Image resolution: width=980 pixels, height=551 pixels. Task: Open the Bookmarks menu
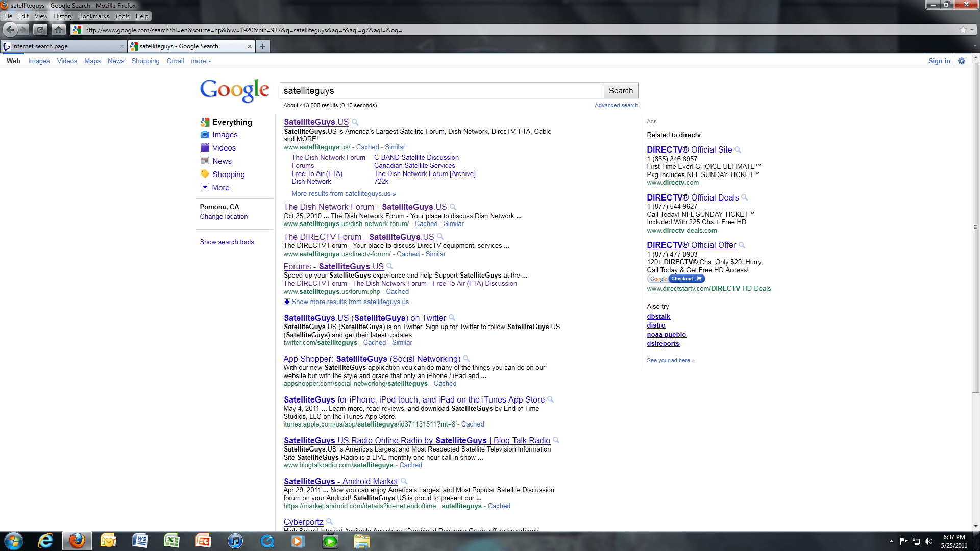pyautogui.click(x=94, y=16)
